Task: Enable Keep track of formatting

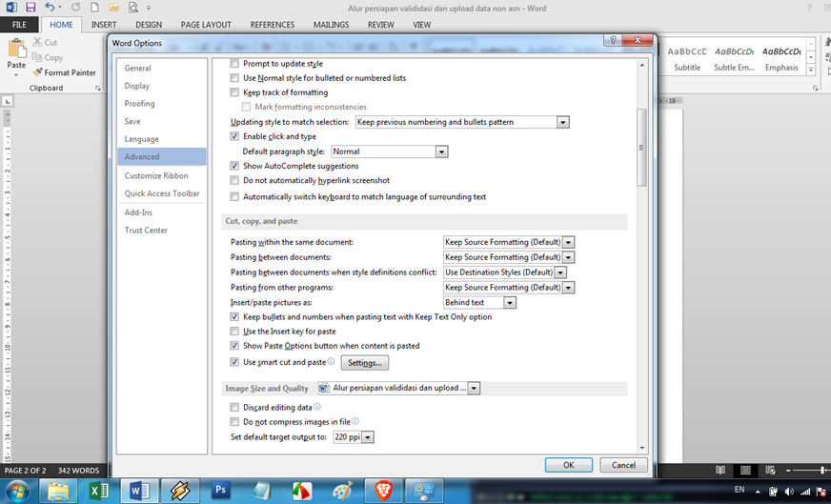Action: point(234,92)
